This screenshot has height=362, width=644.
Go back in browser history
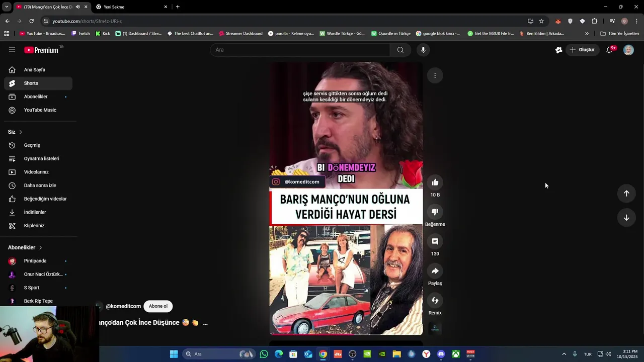point(7,21)
